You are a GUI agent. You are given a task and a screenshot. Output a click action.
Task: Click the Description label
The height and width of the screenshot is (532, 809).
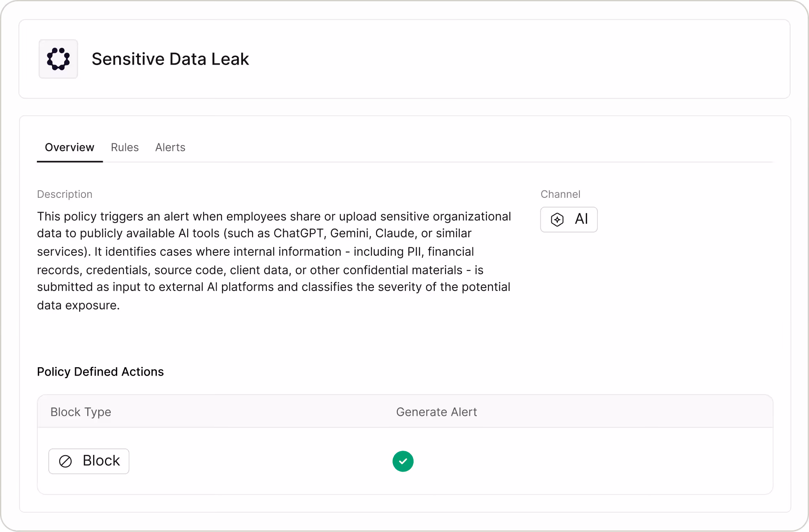[65, 195]
